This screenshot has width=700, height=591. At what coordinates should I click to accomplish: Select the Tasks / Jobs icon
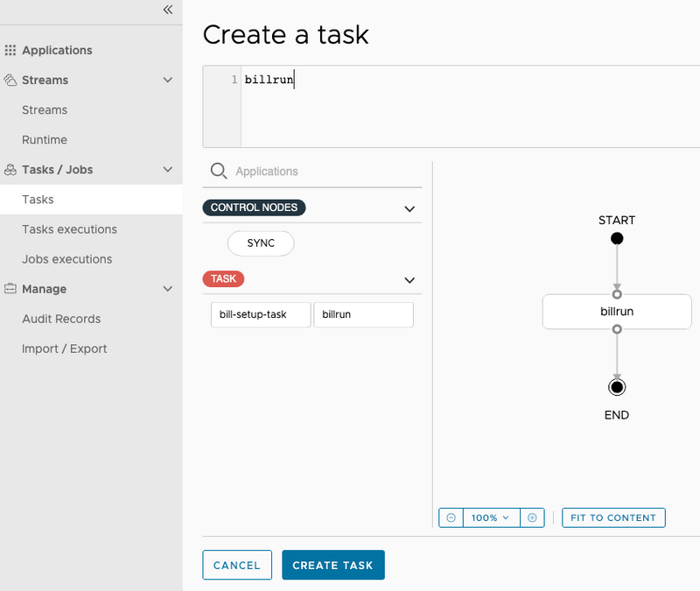(10, 169)
